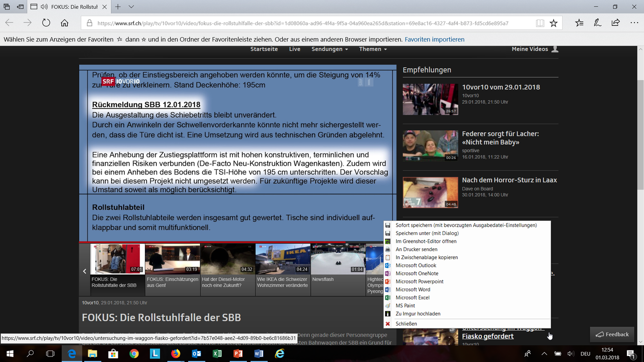Show hidden system tray icons
Viewport: 644px width, 362px height.
tap(544, 354)
